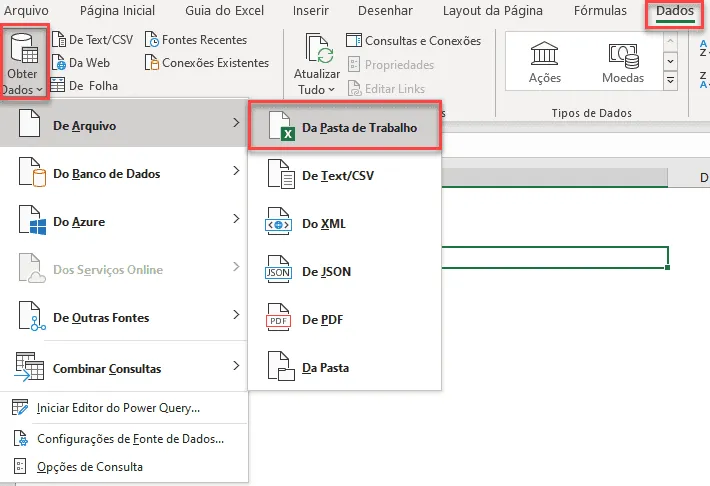The image size is (710, 486).
Task: Expand the Do Banco de Dados chevron
Action: coord(236,171)
